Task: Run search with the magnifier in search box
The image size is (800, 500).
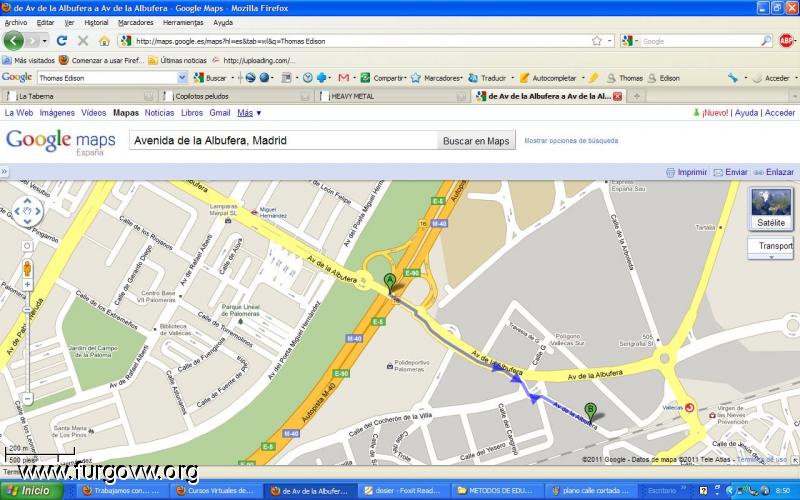Action: [766, 41]
